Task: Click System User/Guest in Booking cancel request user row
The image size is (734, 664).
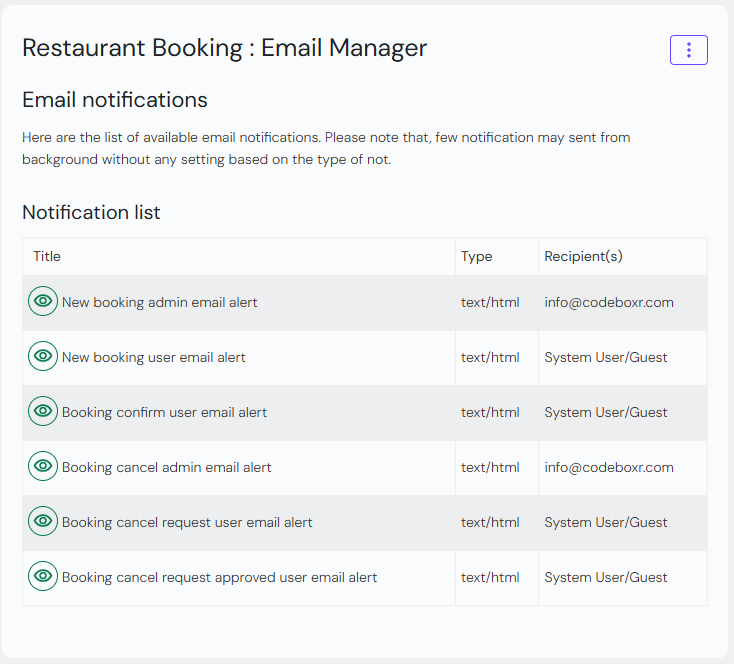Action: [x=606, y=523]
